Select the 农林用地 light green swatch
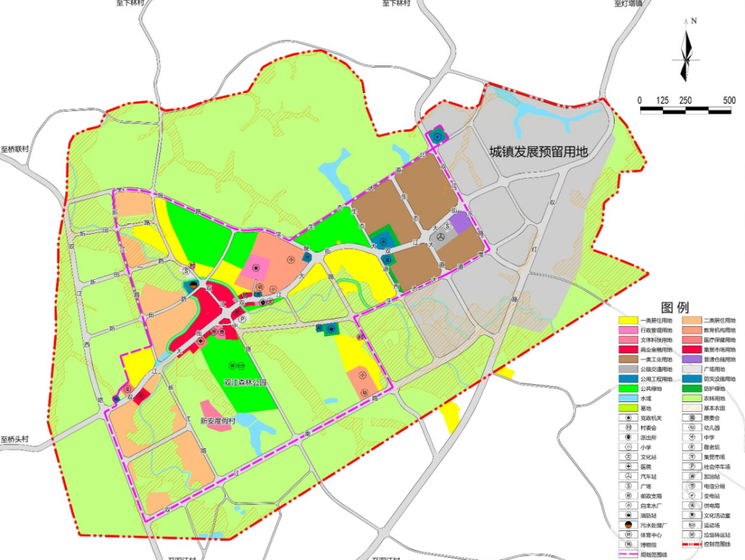The width and height of the screenshot is (745, 560). [692, 398]
